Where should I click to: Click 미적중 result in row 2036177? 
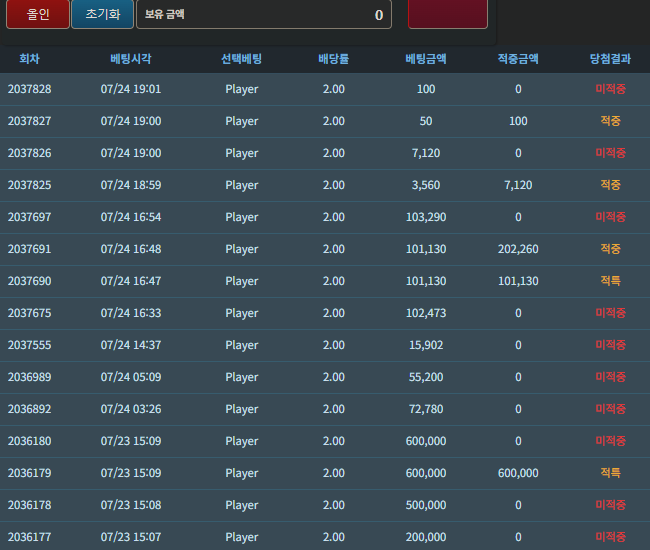[610, 537]
